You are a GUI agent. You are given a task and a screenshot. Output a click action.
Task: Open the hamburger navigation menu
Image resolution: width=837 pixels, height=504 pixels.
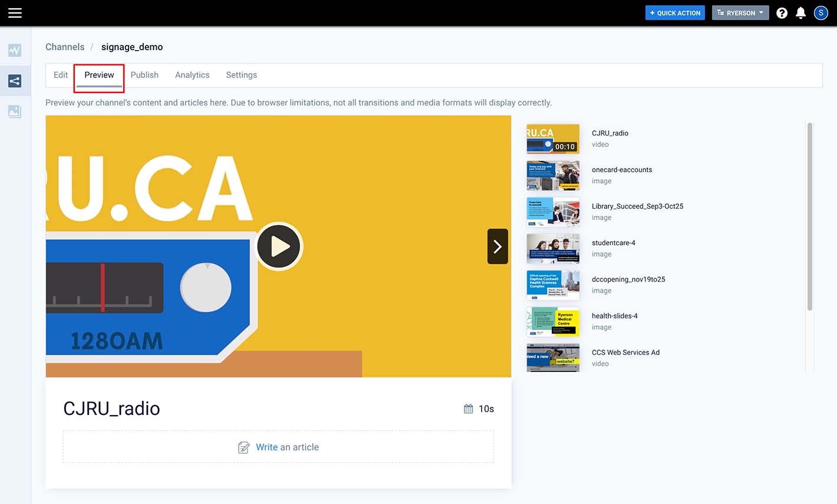(x=15, y=13)
